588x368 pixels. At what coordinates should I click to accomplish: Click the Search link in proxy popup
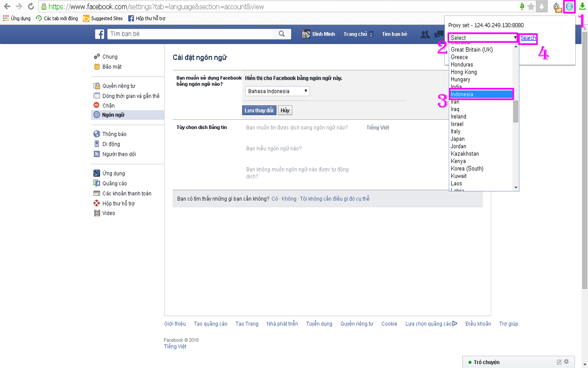pyautogui.click(x=528, y=38)
